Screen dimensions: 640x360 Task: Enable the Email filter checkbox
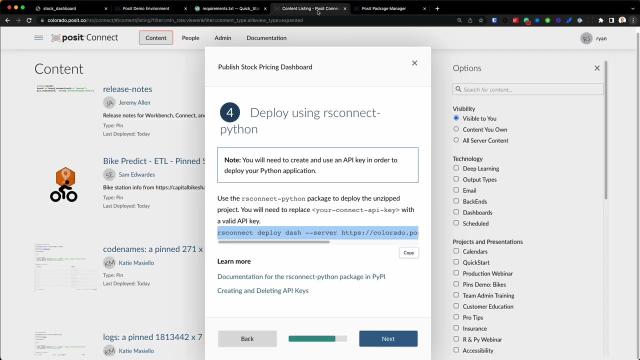tap(456, 190)
